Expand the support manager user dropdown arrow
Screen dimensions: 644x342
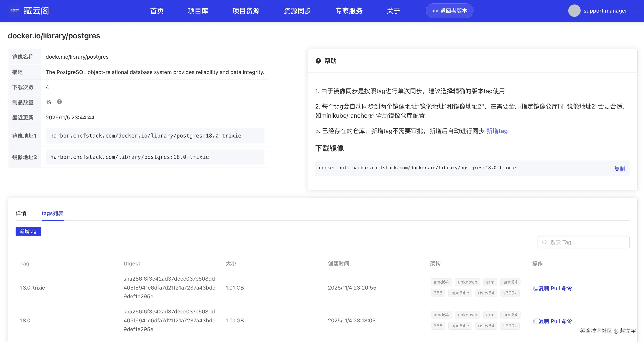tap(635, 11)
